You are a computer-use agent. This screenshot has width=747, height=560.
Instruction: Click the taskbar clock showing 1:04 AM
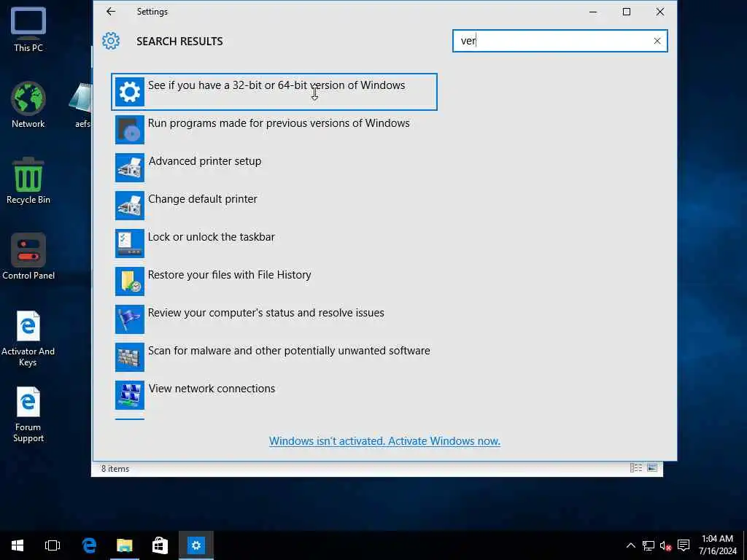coord(718,545)
